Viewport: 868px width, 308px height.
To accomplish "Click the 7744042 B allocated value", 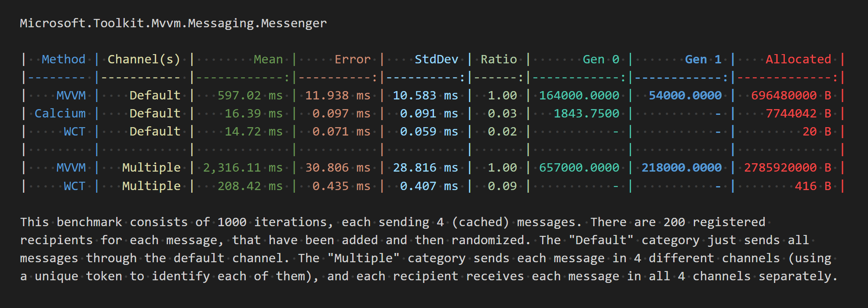I will coord(799,114).
